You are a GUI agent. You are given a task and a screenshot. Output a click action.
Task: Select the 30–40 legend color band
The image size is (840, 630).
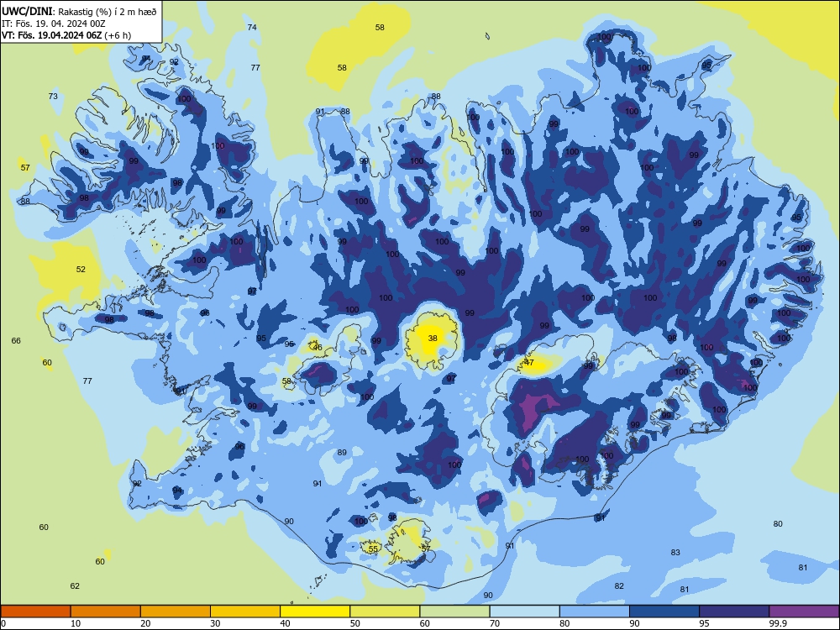245,612
